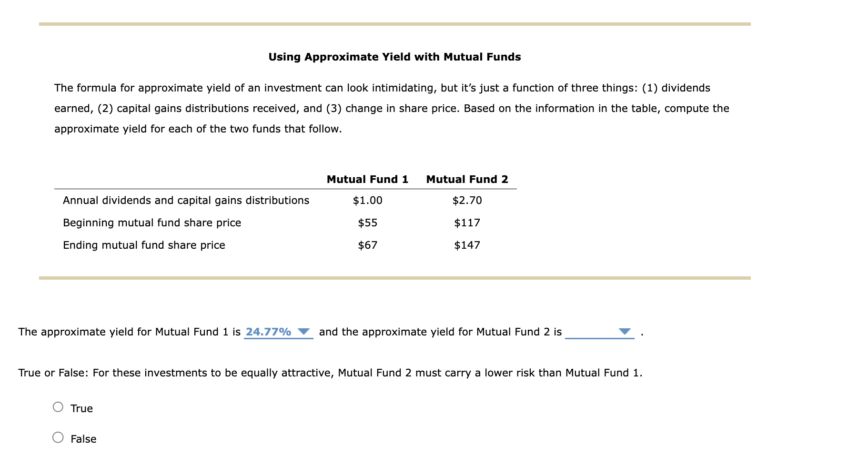The width and height of the screenshot is (868, 466).
Task: Select the False radio button
Action: click(x=58, y=438)
